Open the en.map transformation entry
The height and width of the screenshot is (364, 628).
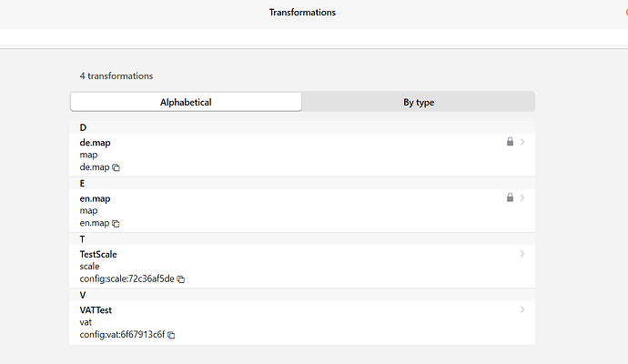96,198
